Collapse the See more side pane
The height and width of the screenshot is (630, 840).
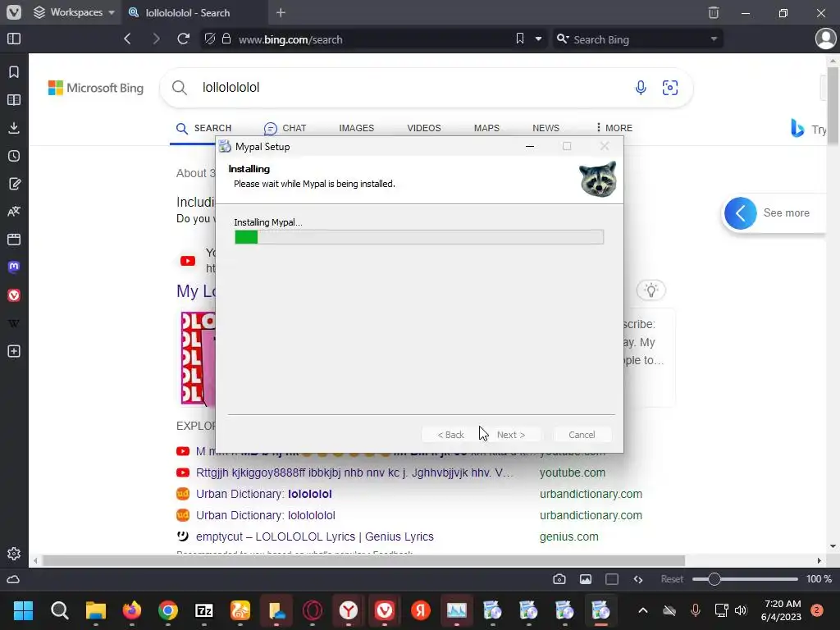click(x=741, y=213)
